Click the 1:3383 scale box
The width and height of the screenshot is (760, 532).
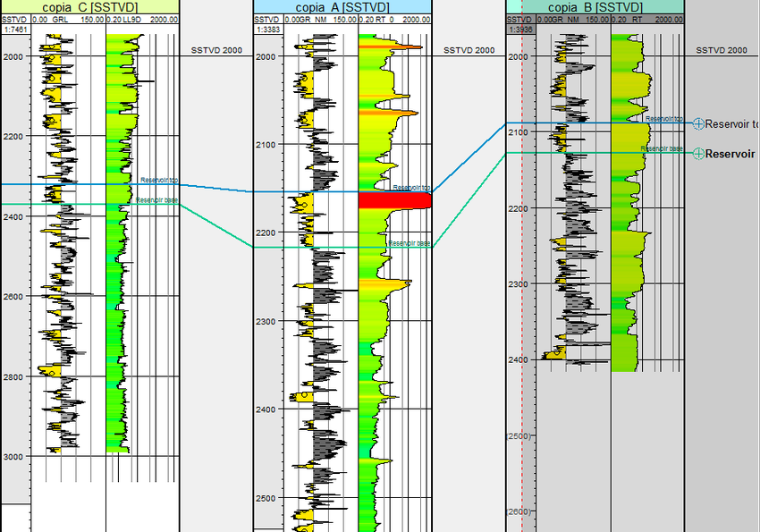tap(267, 30)
